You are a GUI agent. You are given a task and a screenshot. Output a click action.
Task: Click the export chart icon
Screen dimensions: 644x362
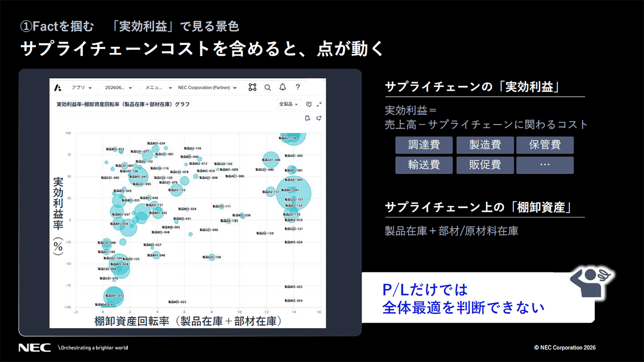pyautogui.click(x=308, y=118)
